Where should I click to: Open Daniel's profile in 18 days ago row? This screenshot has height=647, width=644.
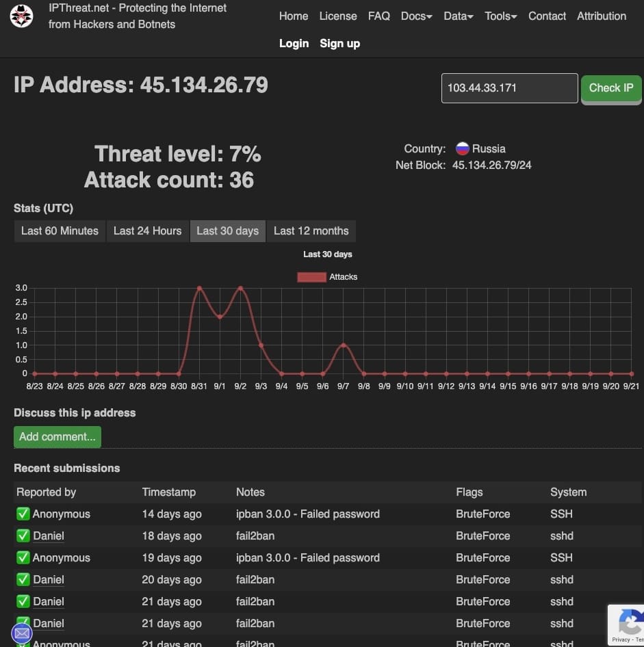pyautogui.click(x=49, y=536)
